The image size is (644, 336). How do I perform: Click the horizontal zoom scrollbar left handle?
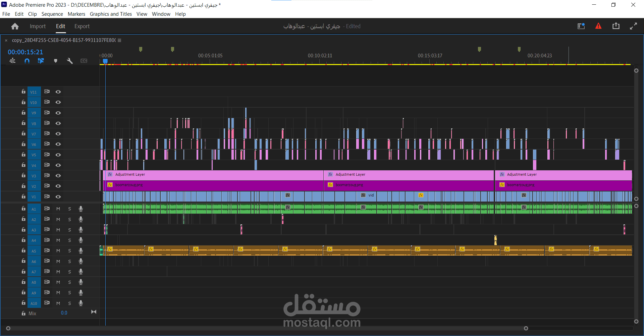coord(8,328)
